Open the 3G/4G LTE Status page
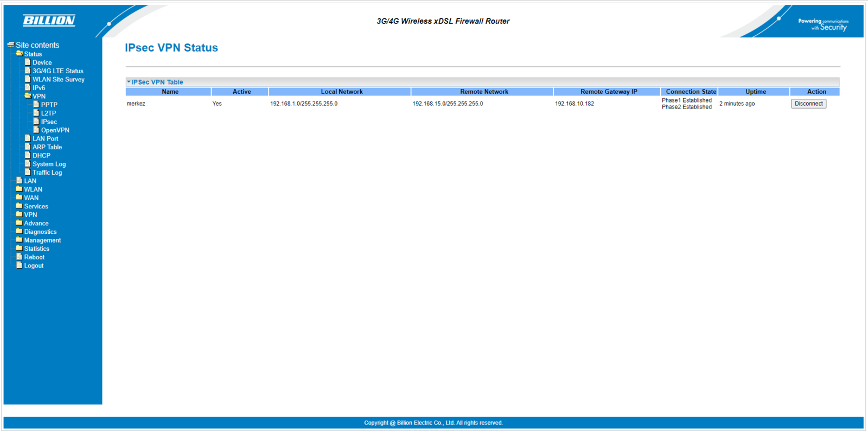 [x=58, y=71]
